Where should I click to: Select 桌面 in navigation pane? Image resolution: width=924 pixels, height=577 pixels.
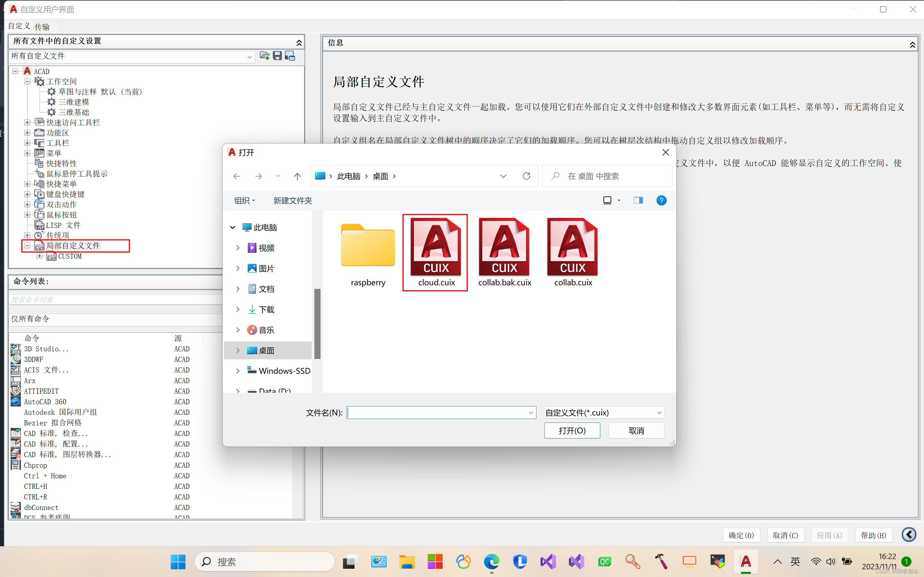(x=266, y=350)
